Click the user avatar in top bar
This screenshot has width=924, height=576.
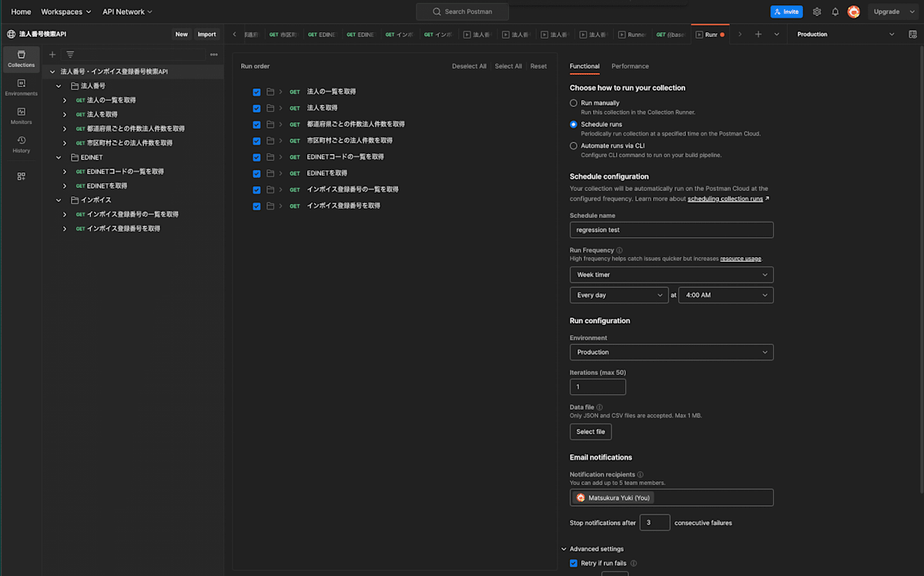click(854, 12)
